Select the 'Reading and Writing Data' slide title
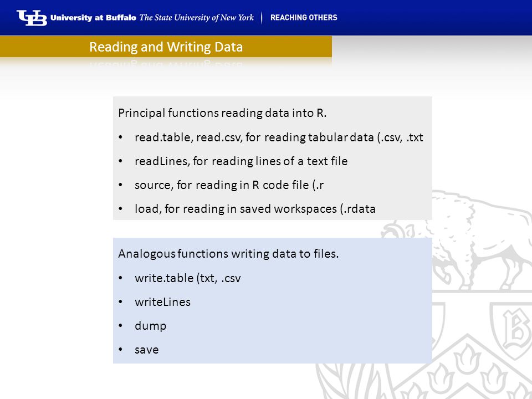 click(x=166, y=47)
